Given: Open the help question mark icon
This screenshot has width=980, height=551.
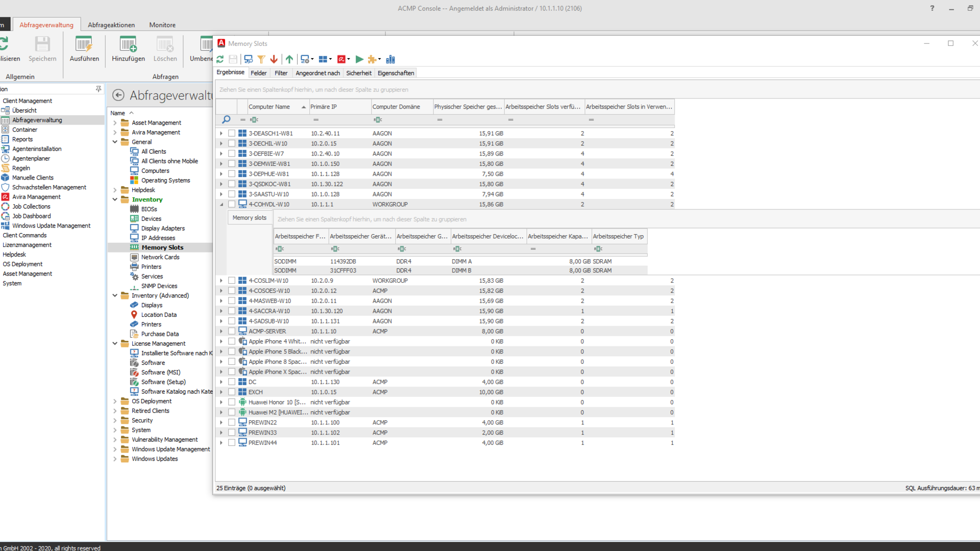Looking at the screenshot, I should coord(932,8).
